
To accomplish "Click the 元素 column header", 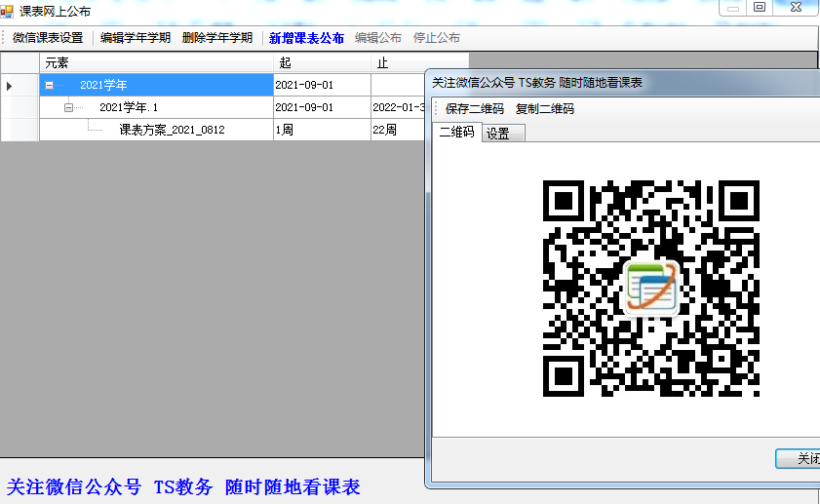I will pos(156,63).
